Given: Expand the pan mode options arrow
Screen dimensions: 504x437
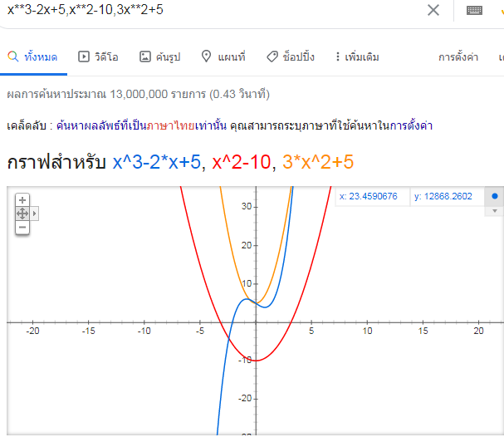Looking at the screenshot, I should point(34,214).
